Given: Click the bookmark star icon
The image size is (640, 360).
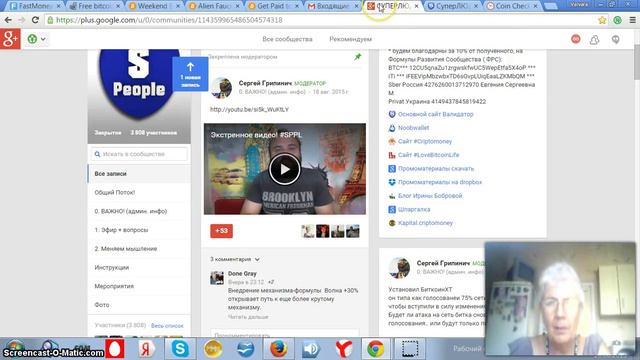Looking at the screenshot, I should pyautogui.click(x=602, y=20).
